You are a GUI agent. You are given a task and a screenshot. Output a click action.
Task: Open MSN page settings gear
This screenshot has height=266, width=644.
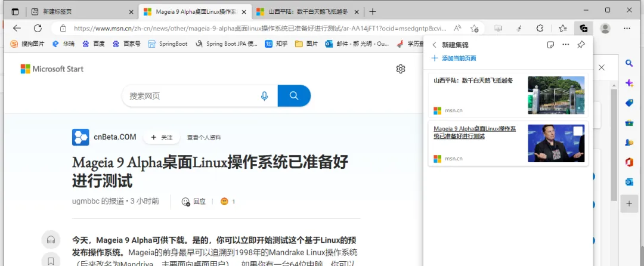pos(401,69)
